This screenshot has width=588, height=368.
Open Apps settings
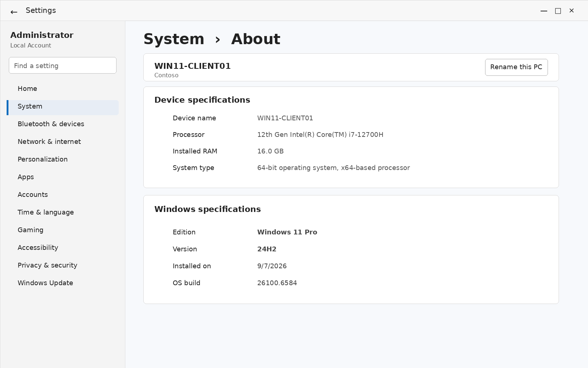click(x=62, y=177)
